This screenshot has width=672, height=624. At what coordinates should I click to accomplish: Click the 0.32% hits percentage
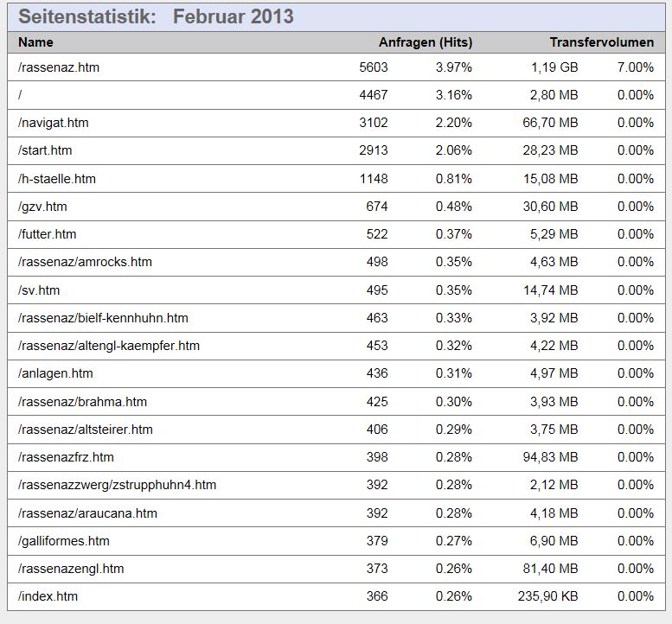tap(453, 346)
